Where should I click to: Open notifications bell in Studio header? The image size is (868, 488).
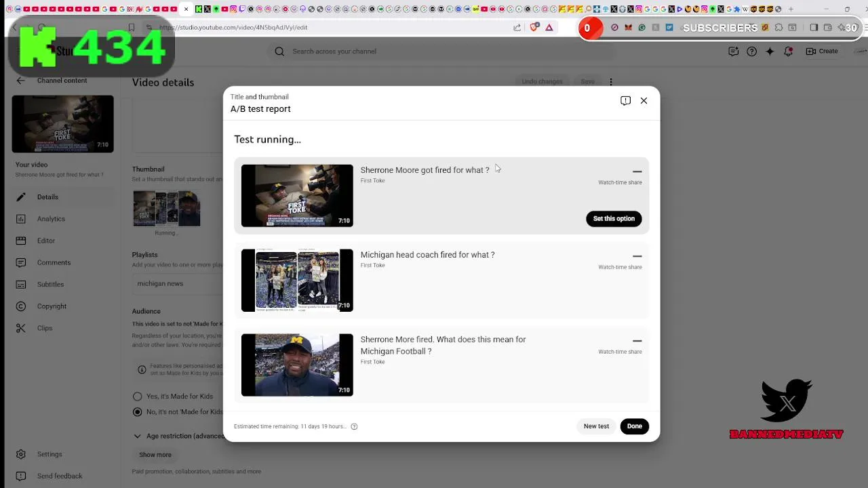(788, 52)
